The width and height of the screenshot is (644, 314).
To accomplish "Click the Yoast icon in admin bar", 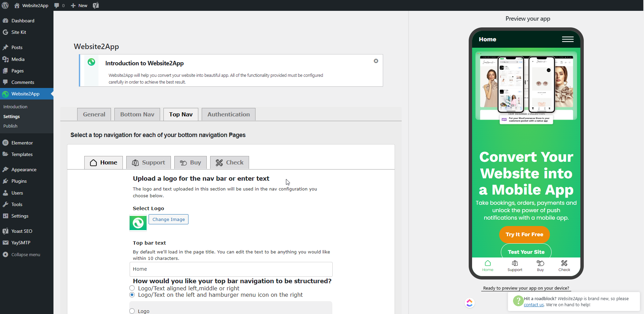I will click(96, 5).
